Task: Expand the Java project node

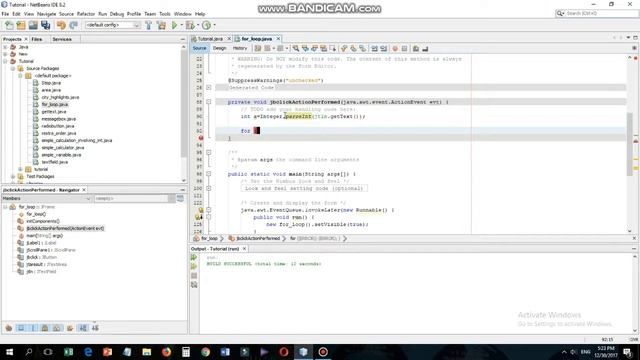Action: coord(5,47)
